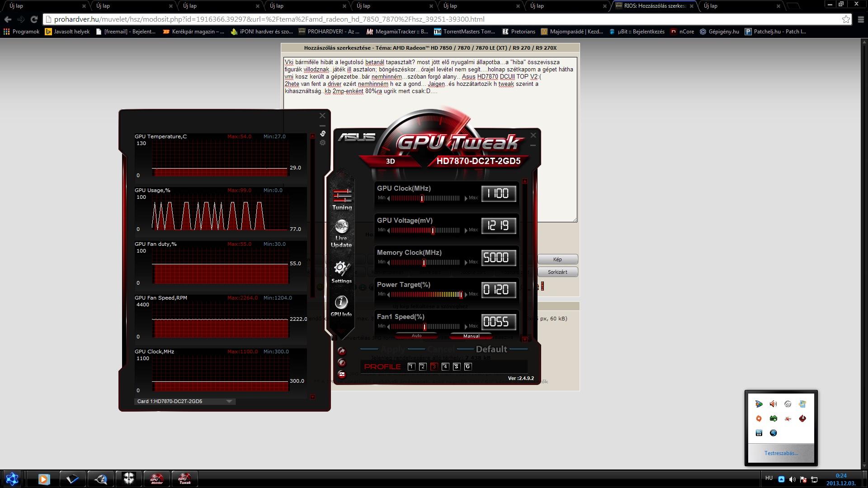868x488 pixels.
Task: Set Fan1 Speed to Auto mode
Action: (x=416, y=336)
